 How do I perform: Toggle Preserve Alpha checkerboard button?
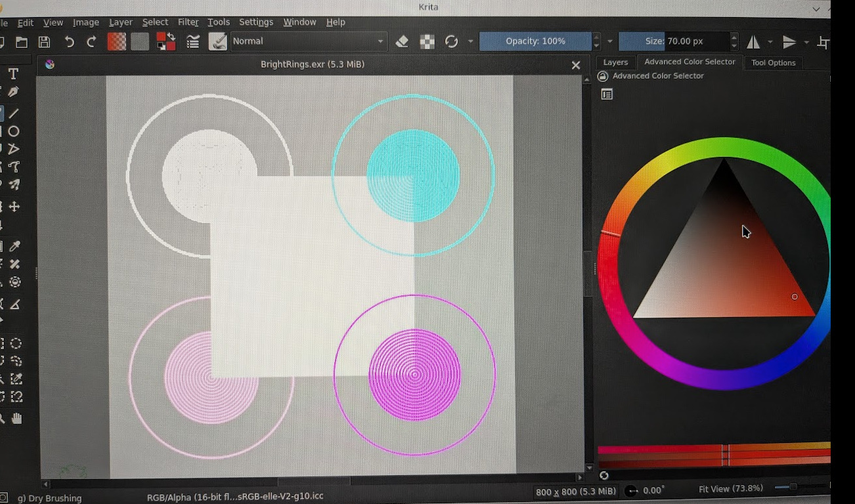427,41
